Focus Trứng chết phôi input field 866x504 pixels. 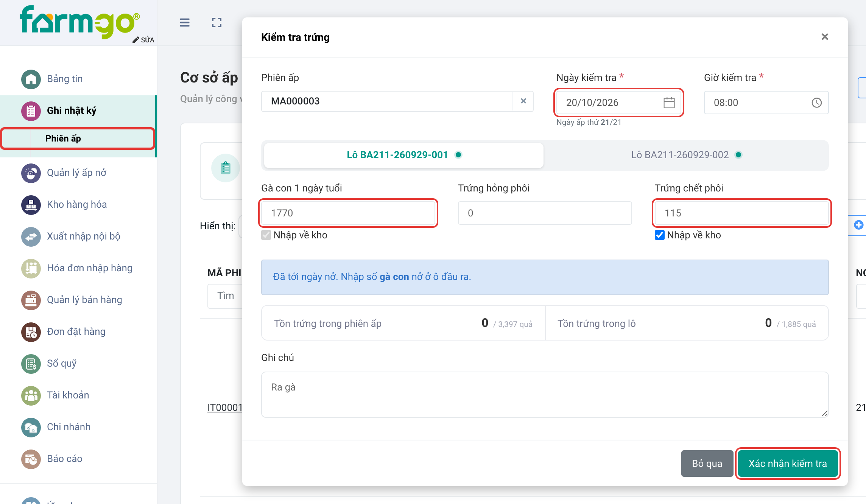click(x=741, y=213)
